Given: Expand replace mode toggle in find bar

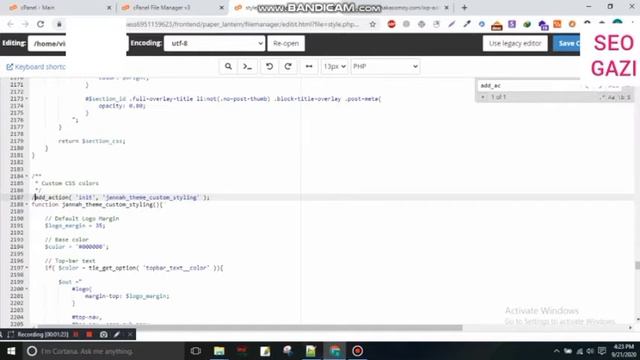Looking at the screenshot, I should coord(483,97).
